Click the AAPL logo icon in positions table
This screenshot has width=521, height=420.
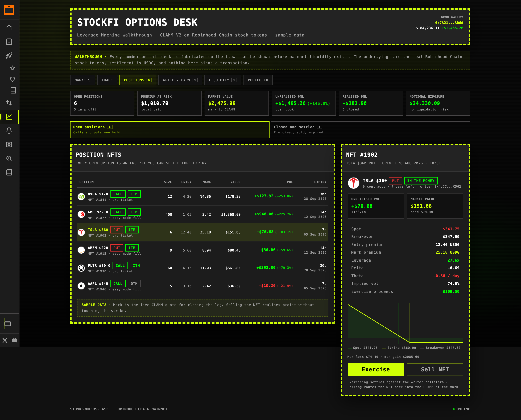[81, 286]
